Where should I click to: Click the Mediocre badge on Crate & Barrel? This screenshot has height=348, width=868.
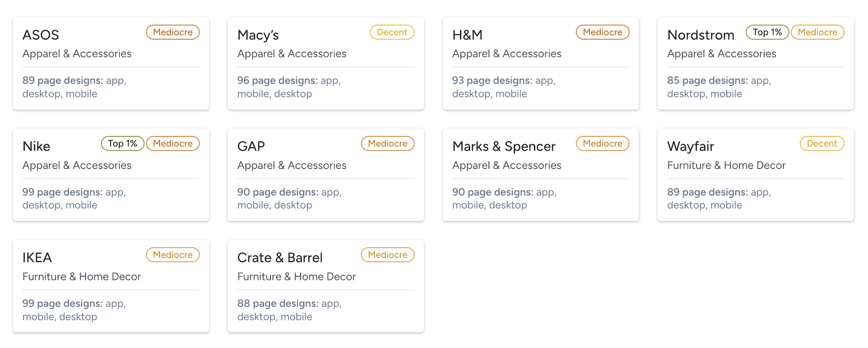point(388,255)
